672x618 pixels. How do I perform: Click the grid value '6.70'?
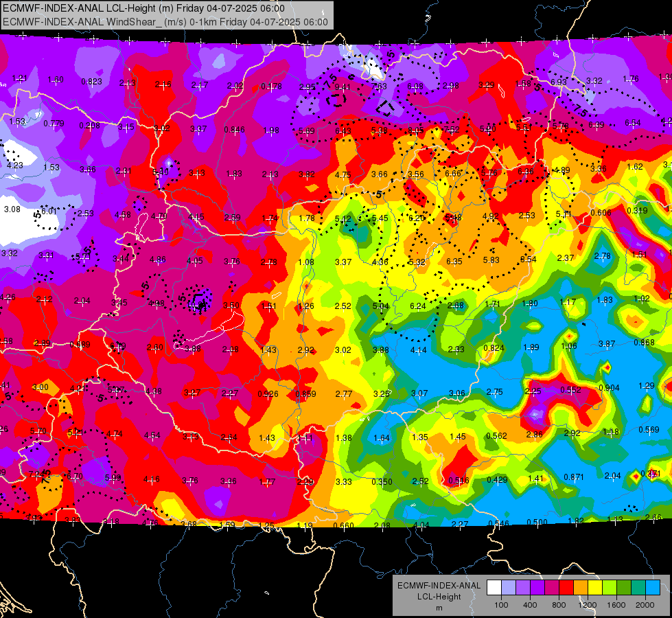point(75,477)
